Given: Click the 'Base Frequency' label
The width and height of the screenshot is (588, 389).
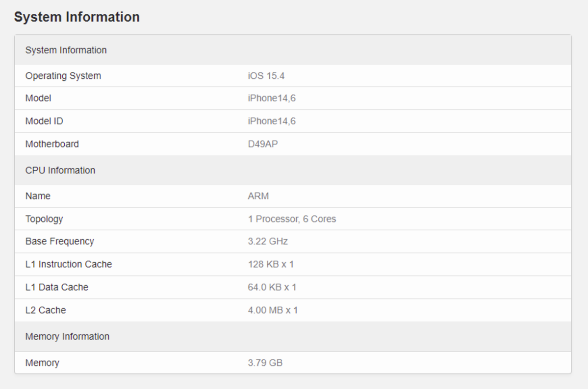Looking at the screenshot, I should [60, 242].
